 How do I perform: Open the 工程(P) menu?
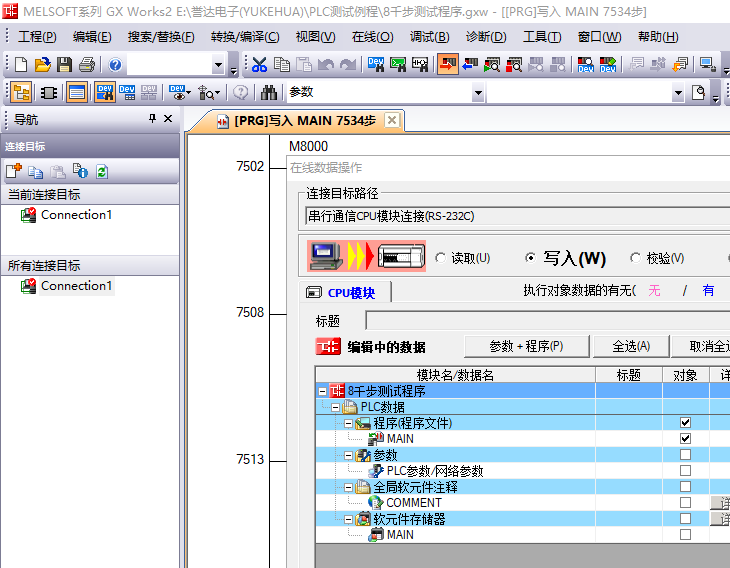[37, 37]
